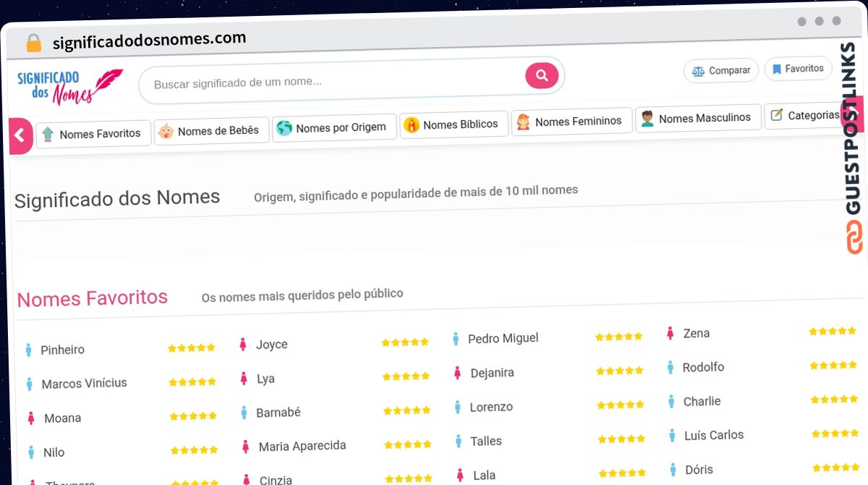Open the Significado dos Nomes logo
The image size is (868, 485).
click(70, 88)
